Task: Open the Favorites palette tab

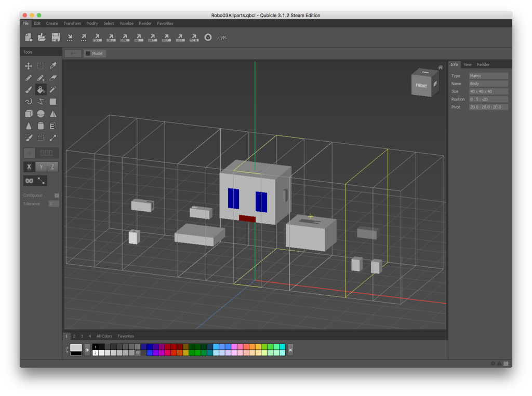Action: 126,336
